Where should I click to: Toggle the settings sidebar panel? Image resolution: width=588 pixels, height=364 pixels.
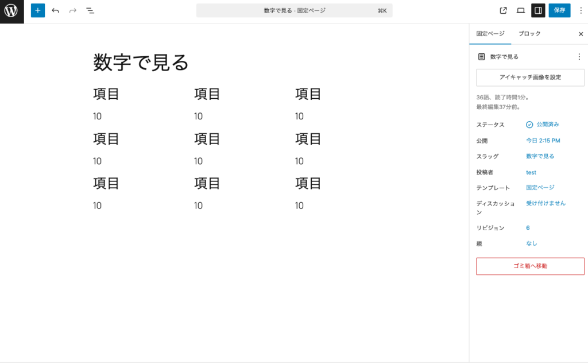tap(538, 10)
